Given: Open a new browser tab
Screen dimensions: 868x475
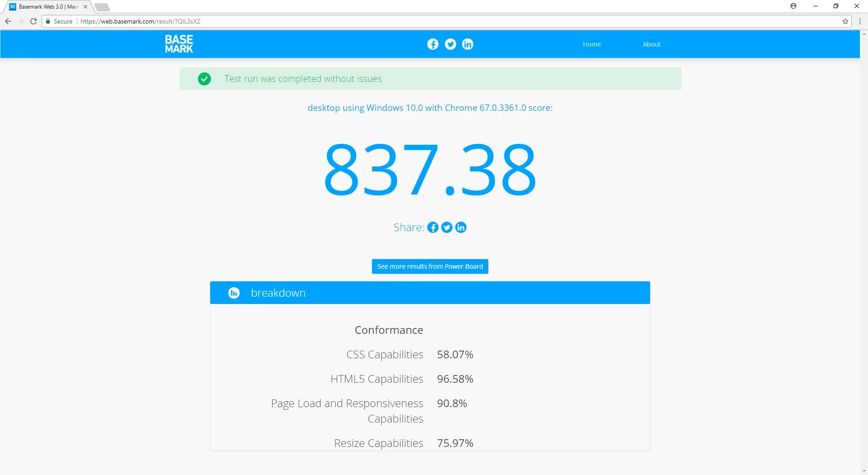Looking at the screenshot, I should tap(102, 7).
